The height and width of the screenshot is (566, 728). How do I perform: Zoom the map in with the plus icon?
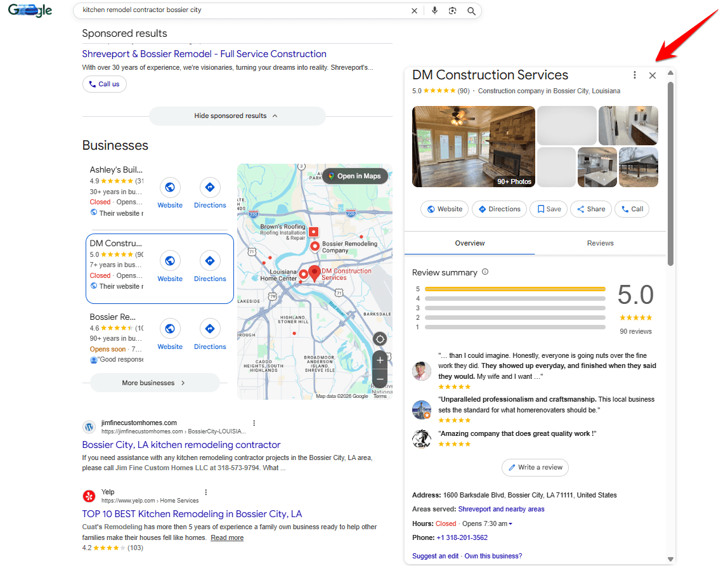click(x=379, y=361)
